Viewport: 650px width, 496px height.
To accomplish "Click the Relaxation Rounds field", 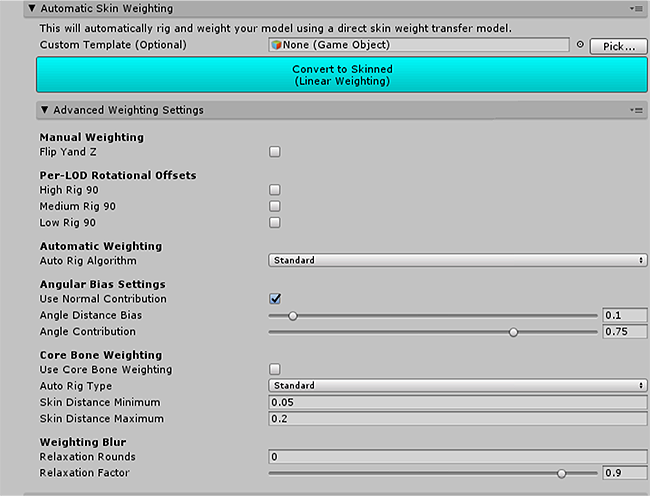I will [458, 457].
